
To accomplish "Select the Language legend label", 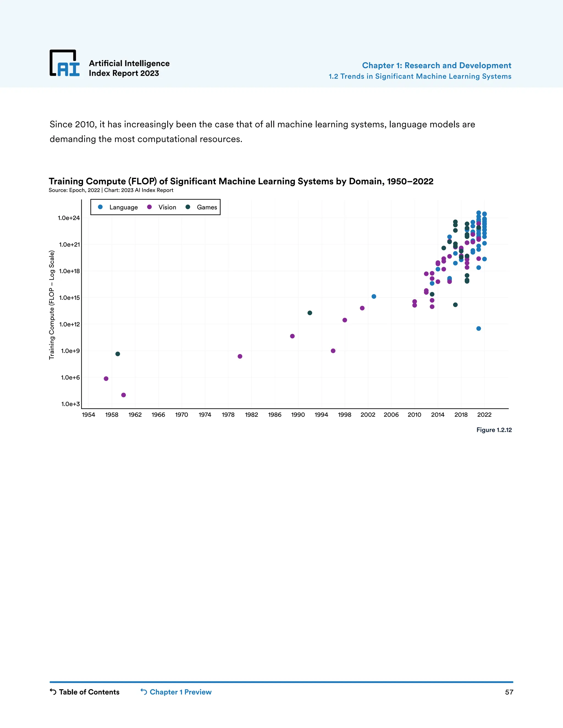I will [123, 207].
